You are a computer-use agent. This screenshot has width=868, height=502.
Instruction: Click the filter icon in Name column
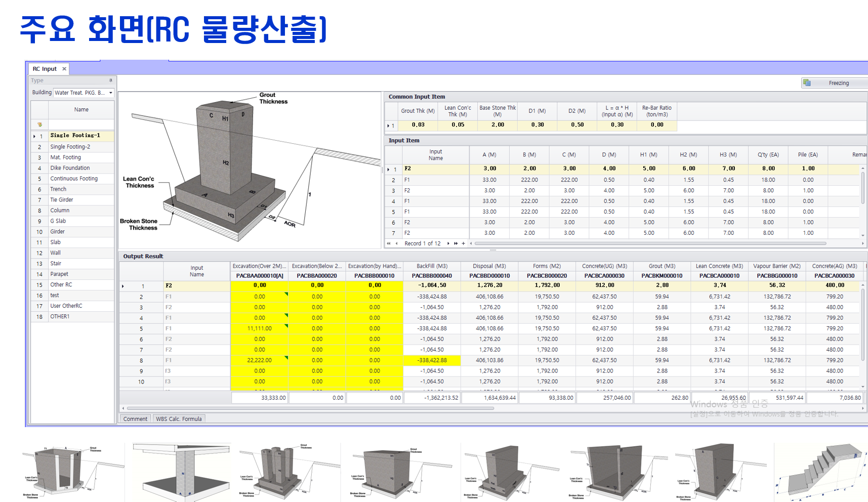pyautogui.click(x=39, y=124)
